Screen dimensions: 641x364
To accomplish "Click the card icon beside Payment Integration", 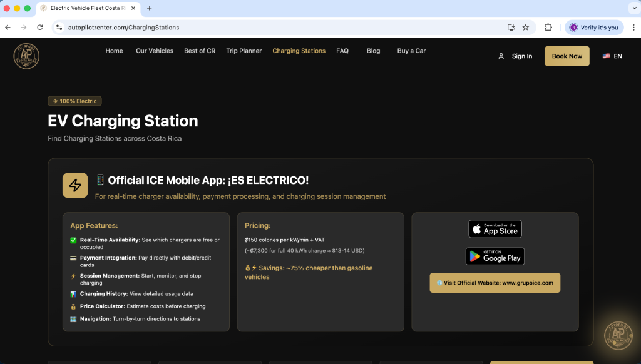I will 73,258.
